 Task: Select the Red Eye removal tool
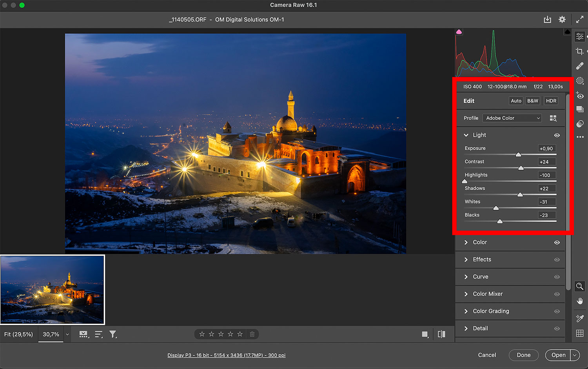[580, 96]
